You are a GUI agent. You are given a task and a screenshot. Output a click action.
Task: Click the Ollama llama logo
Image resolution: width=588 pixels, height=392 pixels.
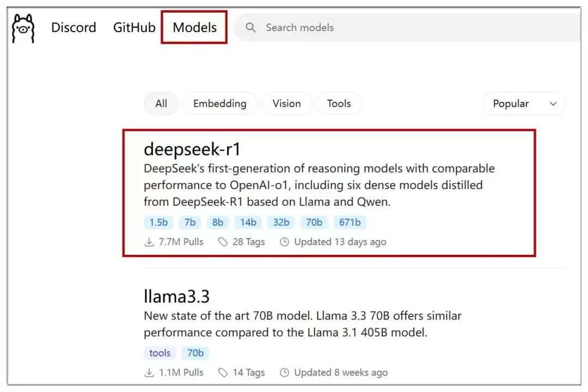pyautogui.click(x=23, y=28)
